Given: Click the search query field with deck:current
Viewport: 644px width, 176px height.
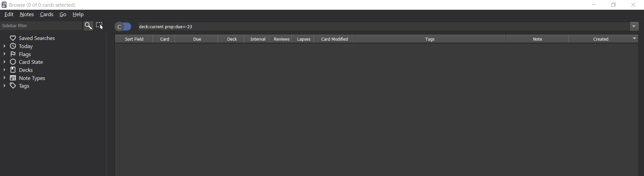Looking at the screenshot, I should (383, 27).
